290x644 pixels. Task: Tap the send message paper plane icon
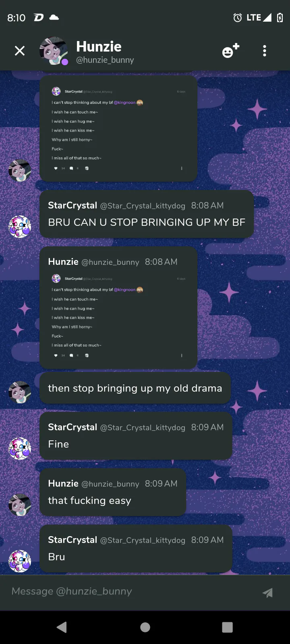[x=267, y=592]
